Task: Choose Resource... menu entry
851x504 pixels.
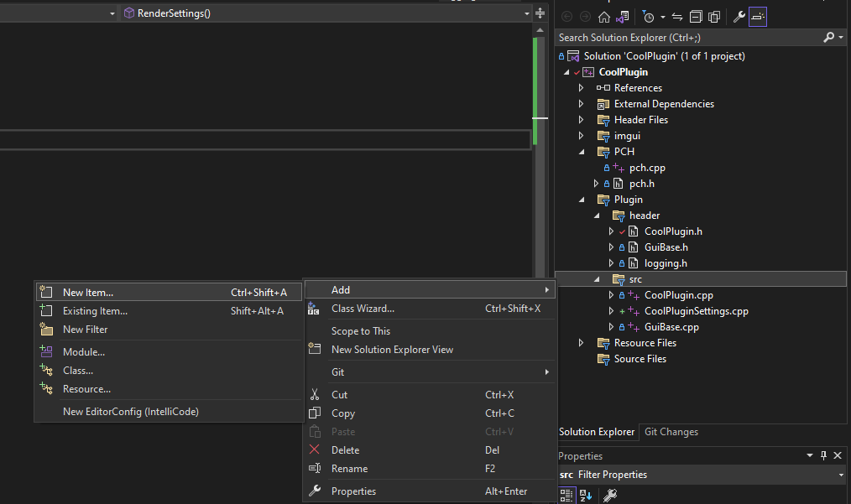Action: (169, 389)
